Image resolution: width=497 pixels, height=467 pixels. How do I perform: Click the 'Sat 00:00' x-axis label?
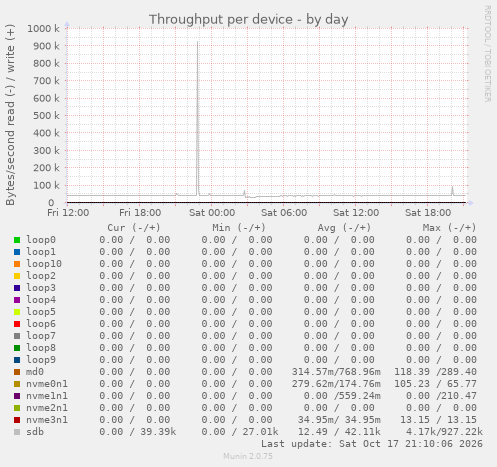click(212, 213)
